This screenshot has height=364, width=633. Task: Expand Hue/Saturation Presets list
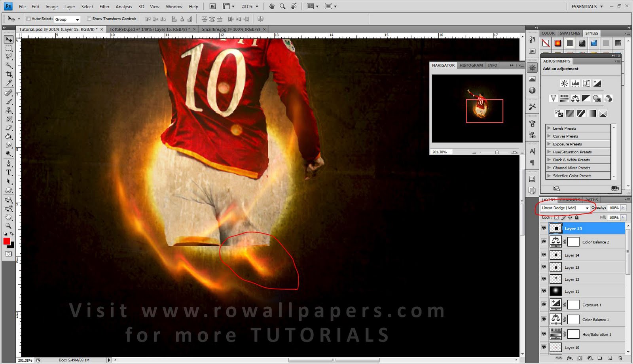coord(549,152)
